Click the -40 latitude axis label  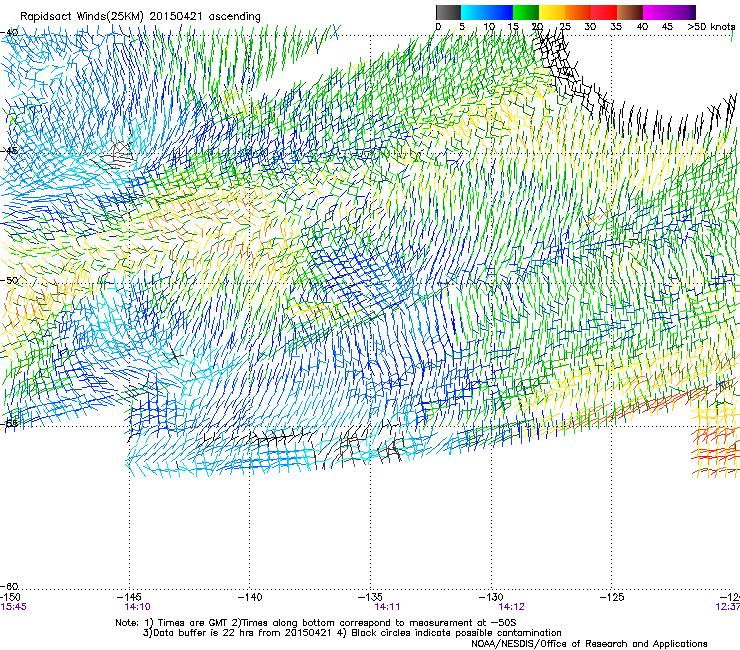9,33
